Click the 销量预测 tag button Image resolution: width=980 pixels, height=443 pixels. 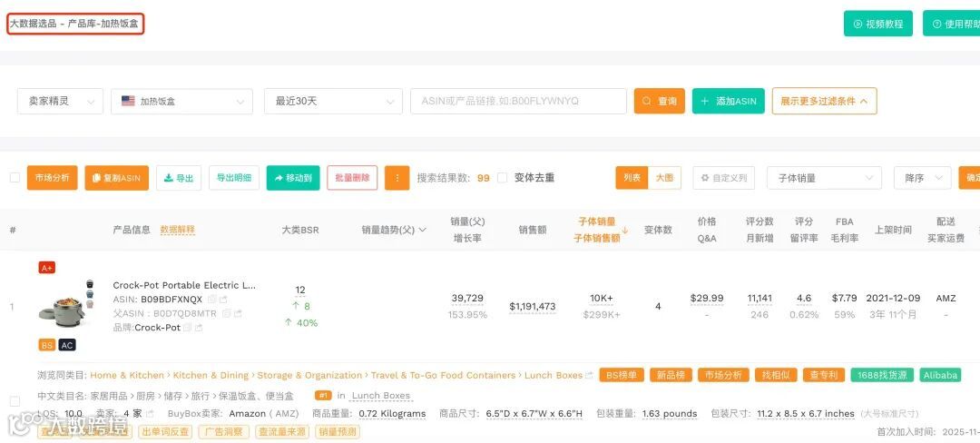point(338,432)
